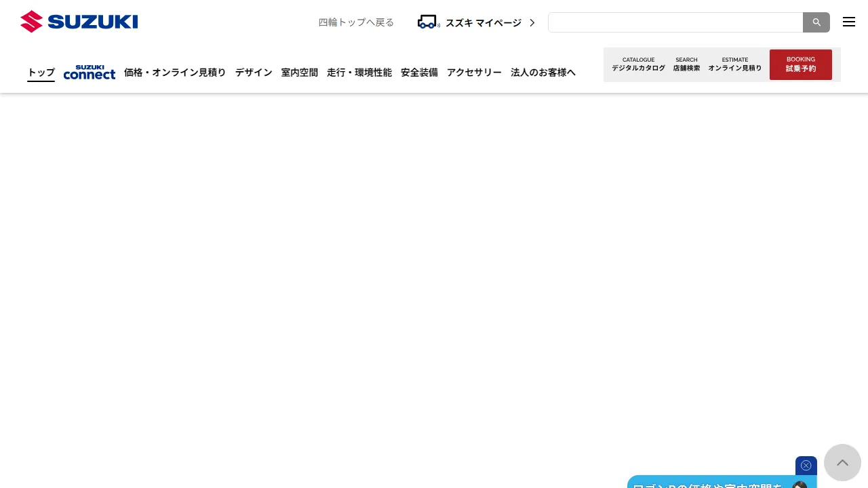Close the blue chat banner
868x488 pixels.
pos(806,465)
